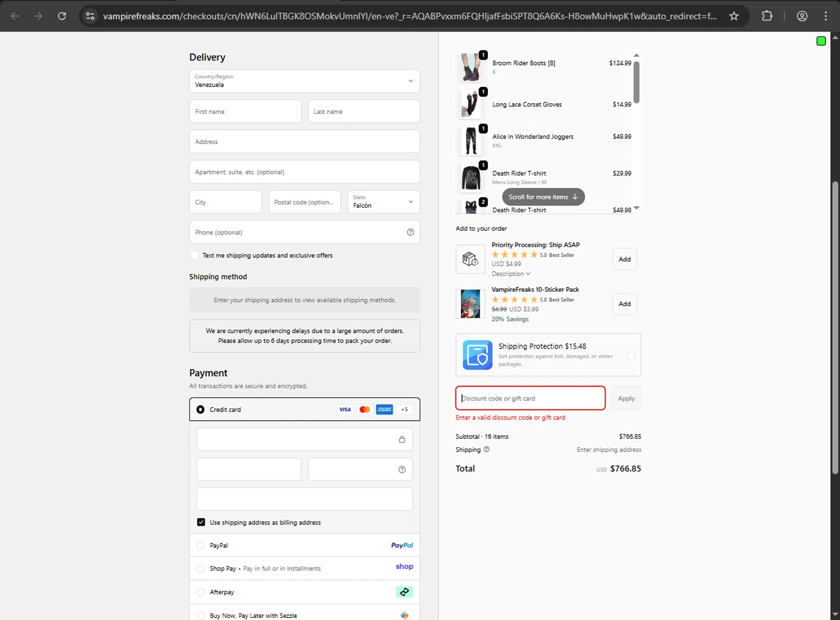Select the Credit card radio button
This screenshot has width=840, height=620.
(200, 409)
